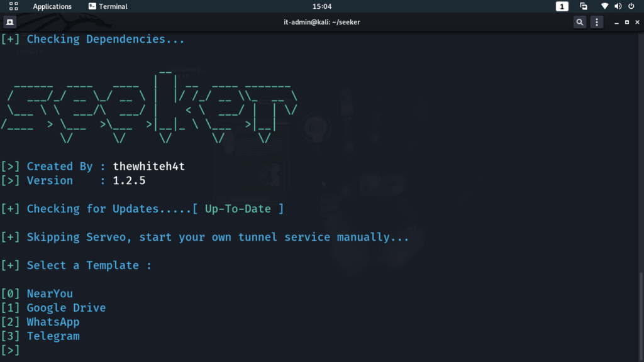Screen dimensions: 644x362
Task: Click the creator name thewhiteh4t
Action: coord(148,167)
